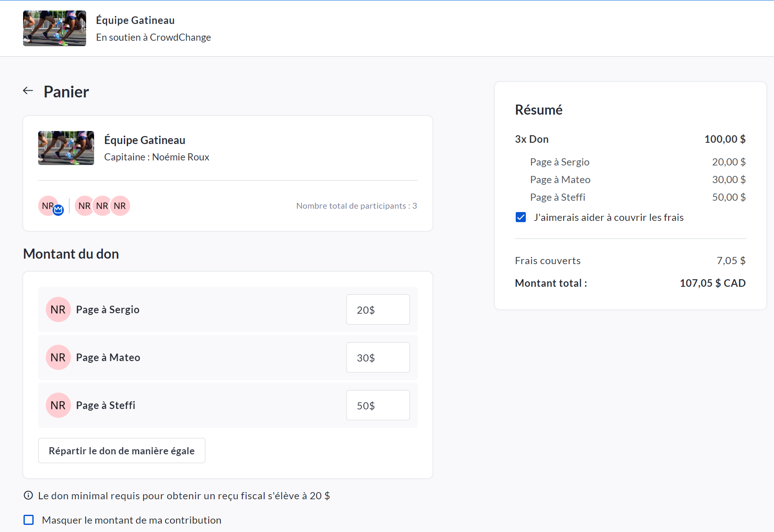Click the Page à Sergio row label
The width and height of the screenshot is (774, 532).
(108, 309)
